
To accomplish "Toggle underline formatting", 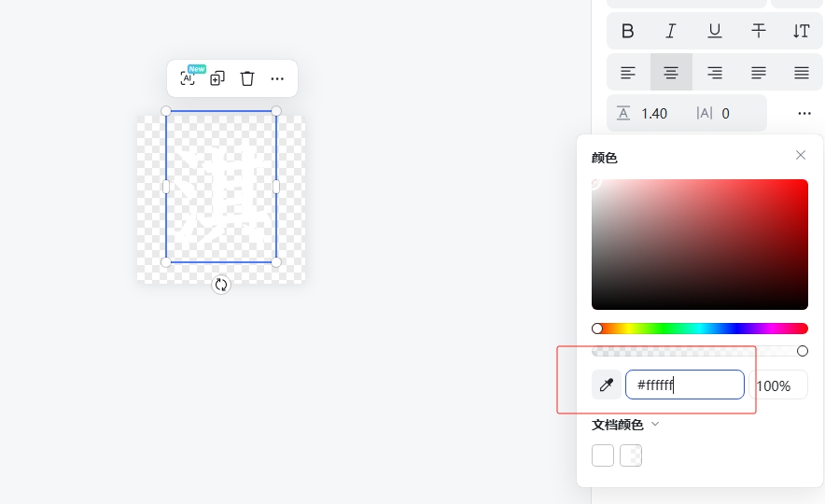I will [x=715, y=31].
